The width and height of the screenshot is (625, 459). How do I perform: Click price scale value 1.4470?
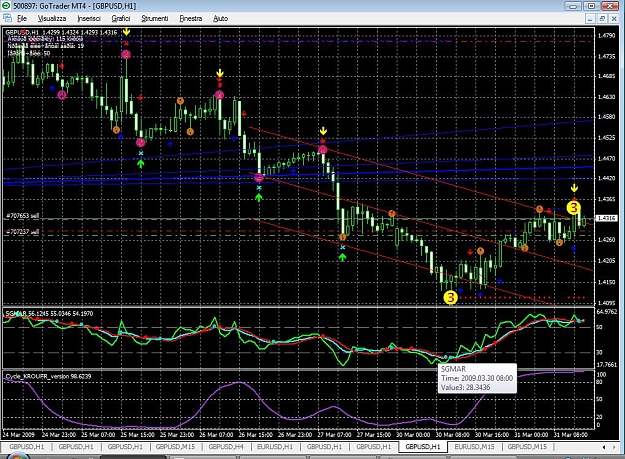click(x=607, y=159)
